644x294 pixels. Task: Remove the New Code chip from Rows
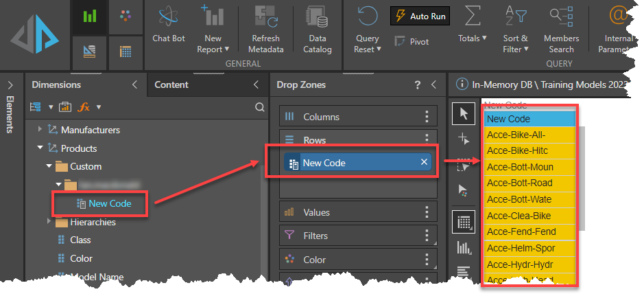(424, 162)
